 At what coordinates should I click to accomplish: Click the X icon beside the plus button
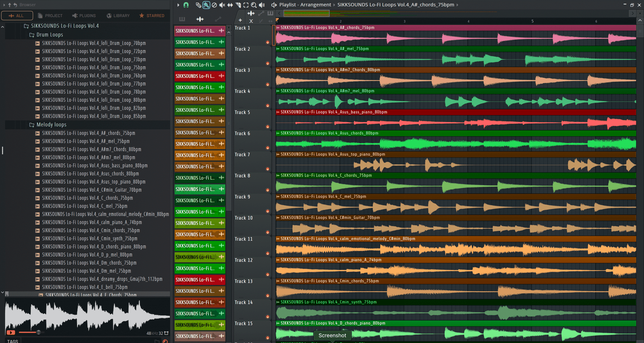(251, 21)
